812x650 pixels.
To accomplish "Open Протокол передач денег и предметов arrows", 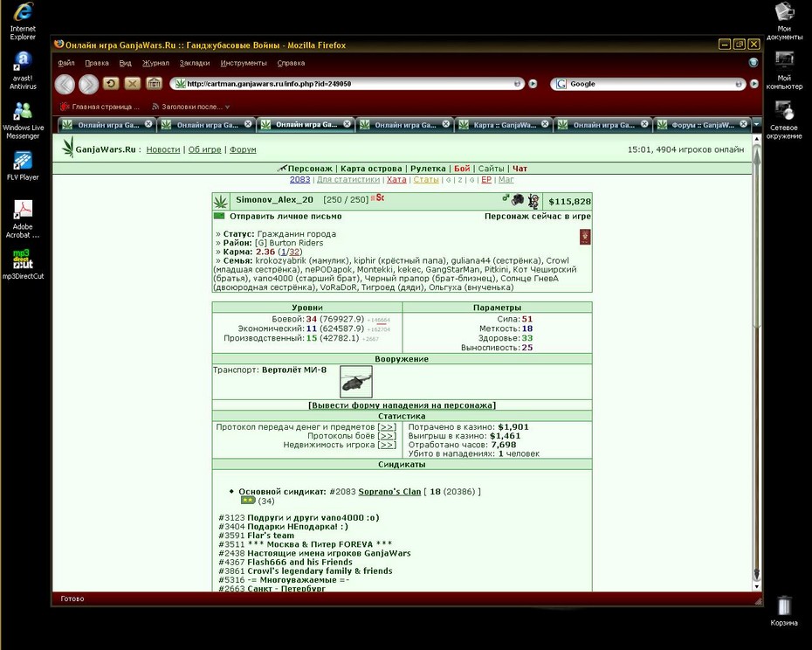I will pos(387,427).
